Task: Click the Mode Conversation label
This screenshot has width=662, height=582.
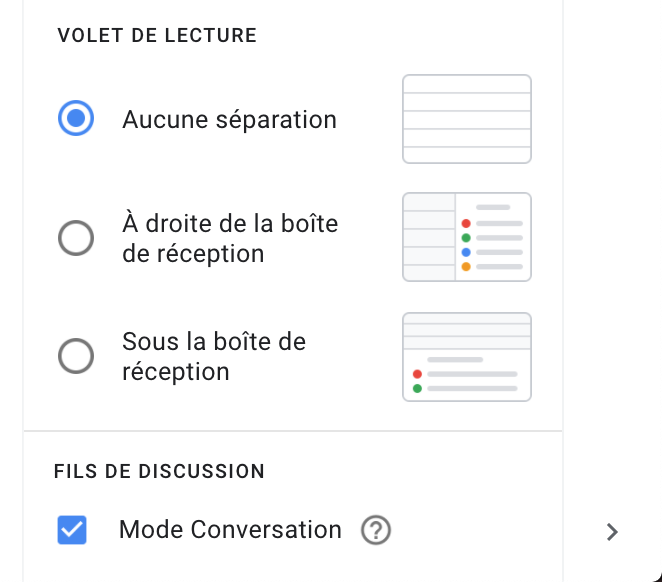Action: click(231, 530)
